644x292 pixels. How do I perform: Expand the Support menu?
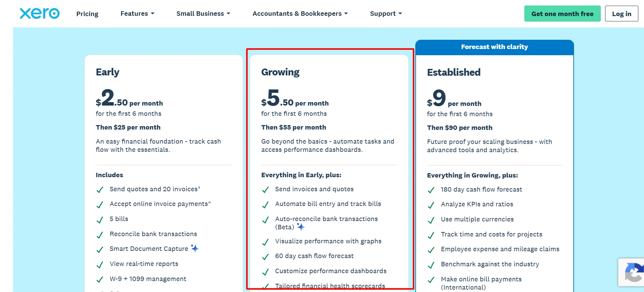click(x=386, y=14)
